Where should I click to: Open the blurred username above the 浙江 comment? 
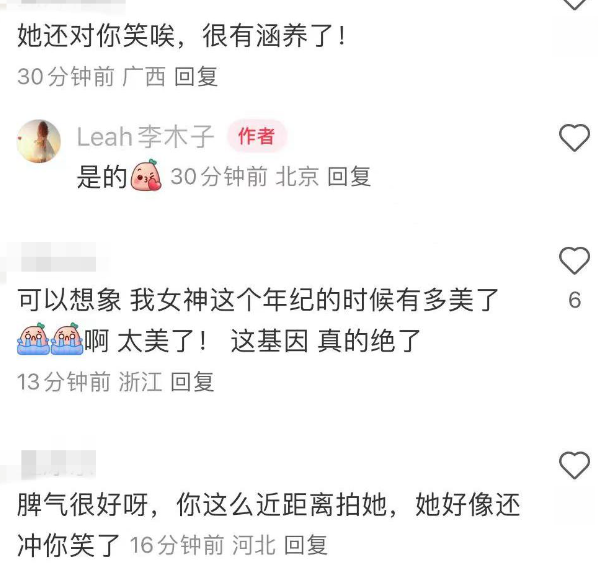point(58,257)
